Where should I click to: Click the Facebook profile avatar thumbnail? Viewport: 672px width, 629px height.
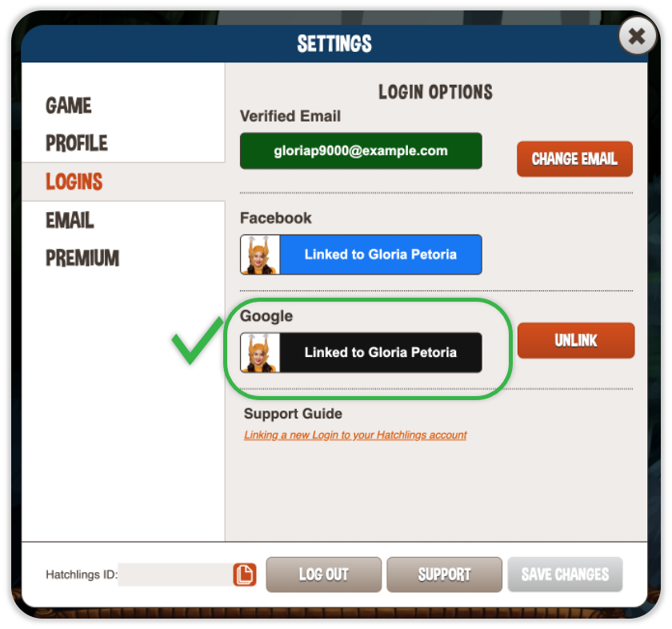[x=260, y=254]
